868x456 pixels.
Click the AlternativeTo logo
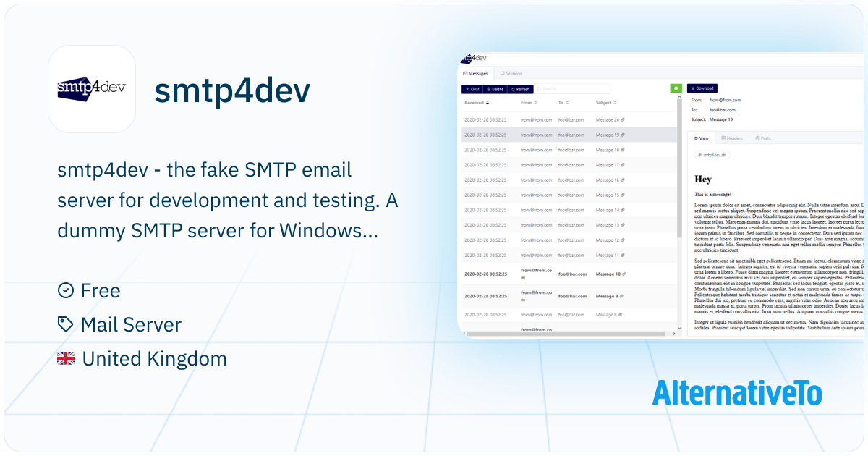tap(737, 392)
